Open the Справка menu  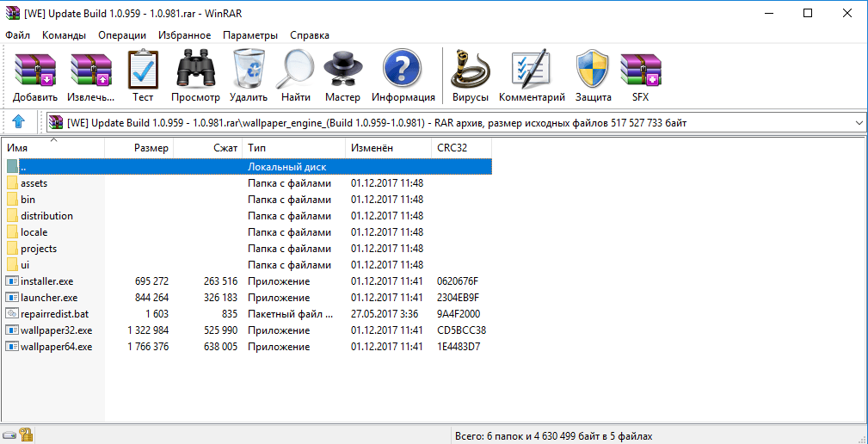click(x=310, y=35)
